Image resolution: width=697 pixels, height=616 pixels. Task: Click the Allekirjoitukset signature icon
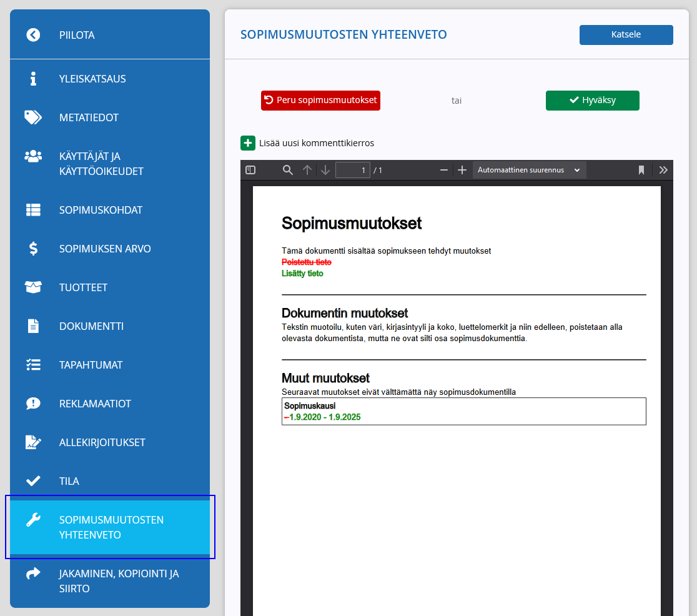tap(33, 442)
